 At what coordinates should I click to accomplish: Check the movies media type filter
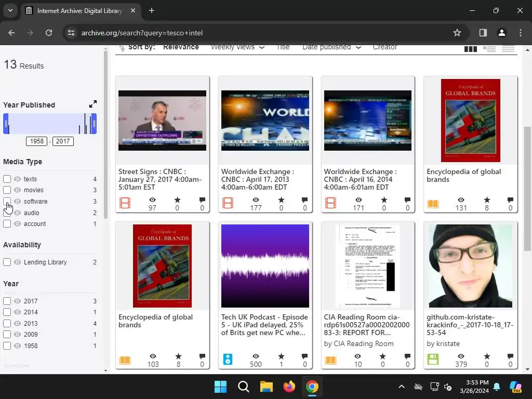pyautogui.click(x=7, y=190)
